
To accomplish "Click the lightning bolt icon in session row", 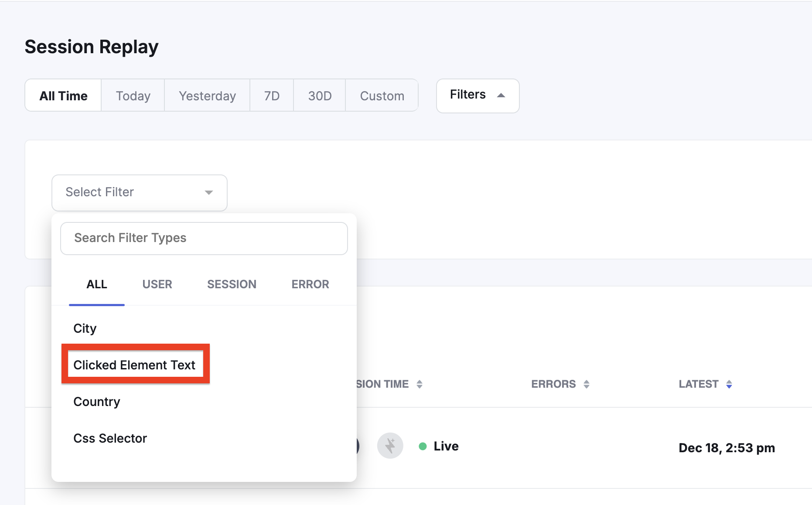I will pos(390,446).
